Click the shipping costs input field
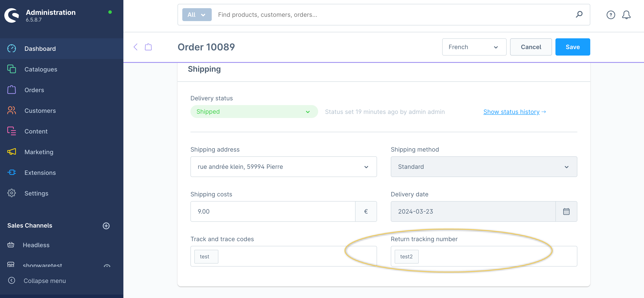 pyautogui.click(x=273, y=211)
